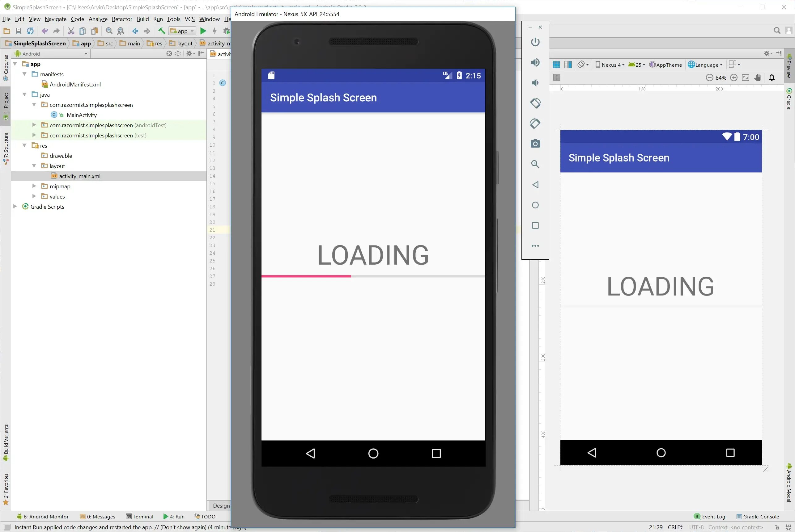The width and height of the screenshot is (795, 532).
Task: Increase emulator volume with speaker icon
Action: (x=535, y=62)
